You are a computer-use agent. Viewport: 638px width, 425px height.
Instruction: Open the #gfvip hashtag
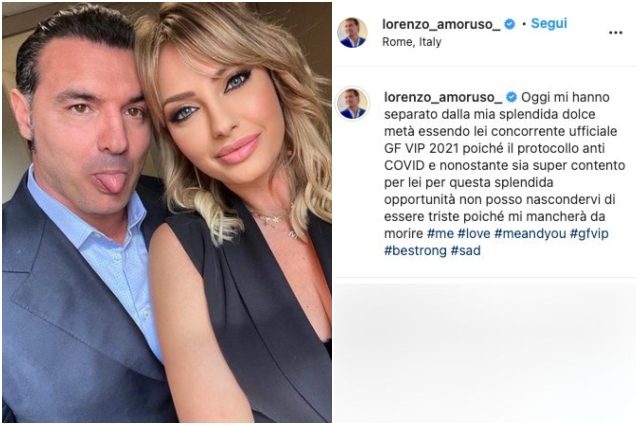click(589, 233)
